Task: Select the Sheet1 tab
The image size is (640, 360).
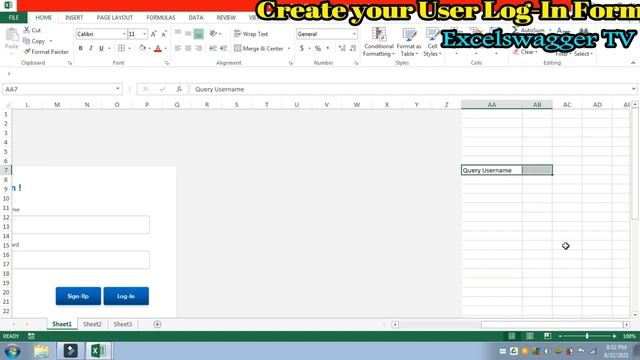Action: click(x=62, y=324)
